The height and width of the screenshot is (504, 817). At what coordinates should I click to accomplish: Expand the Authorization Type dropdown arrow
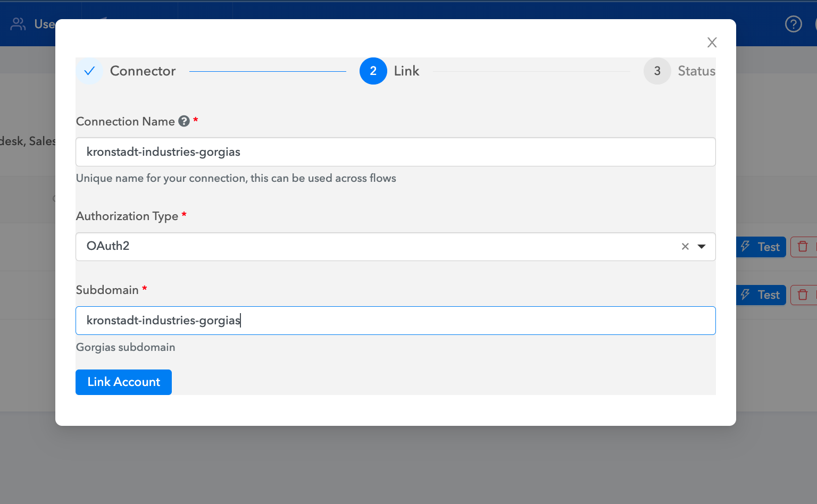click(702, 246)
